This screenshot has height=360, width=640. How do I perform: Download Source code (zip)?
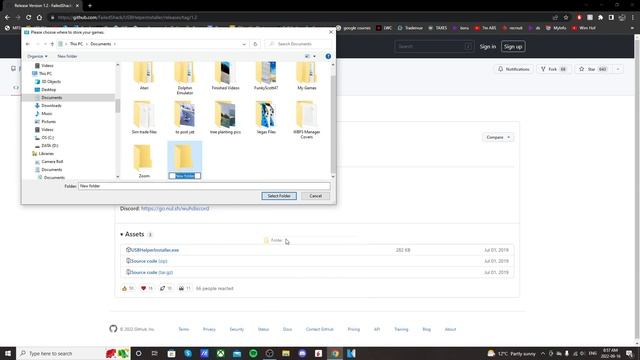pyautogui.click(x=149, y=261)
